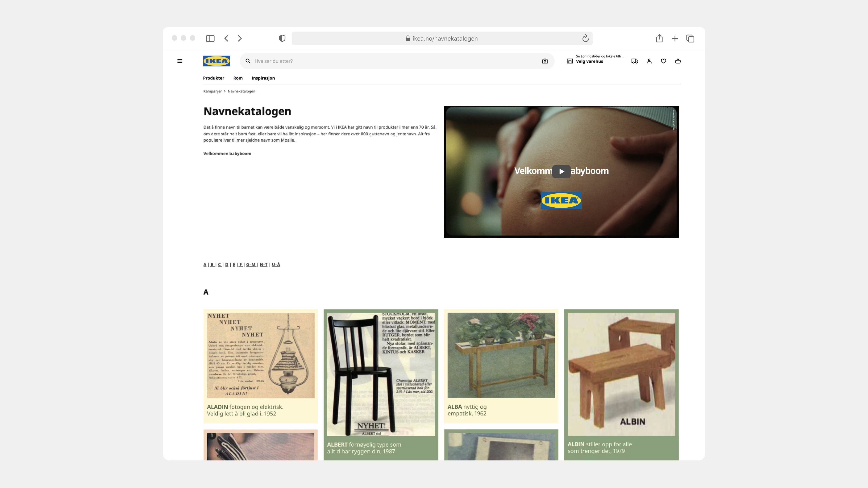Screen dimensions: 868x488
Task: Open the ALBIN stool catalogue image
Action: click(x=621, y=374)
